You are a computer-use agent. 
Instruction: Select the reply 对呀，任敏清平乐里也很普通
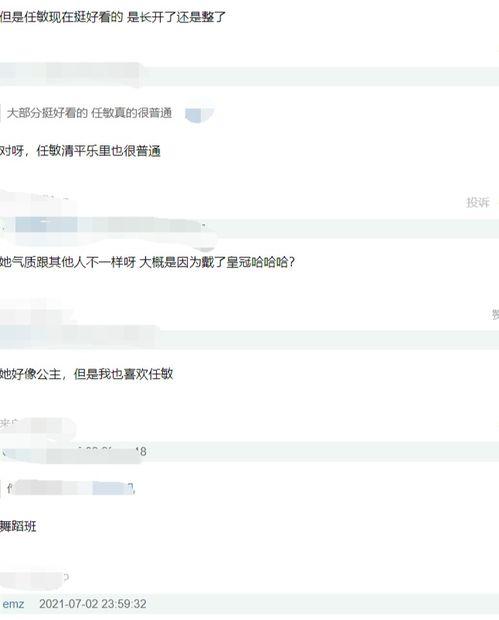click(x=80, y=151)
